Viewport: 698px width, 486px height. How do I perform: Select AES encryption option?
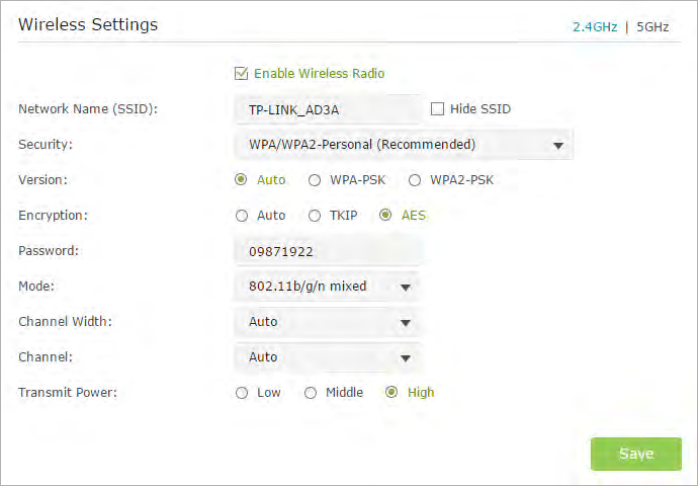pyautogui.click(x=385, y=215)
